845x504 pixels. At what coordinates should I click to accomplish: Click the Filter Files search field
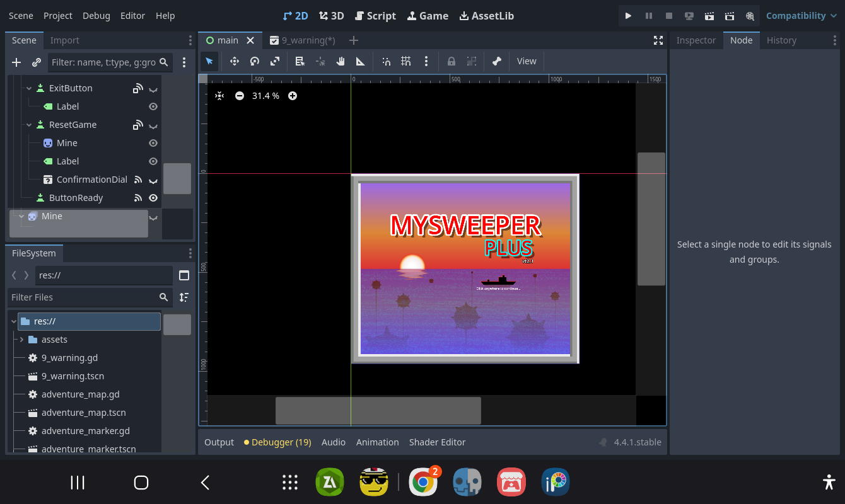click(x=83, y=297)
